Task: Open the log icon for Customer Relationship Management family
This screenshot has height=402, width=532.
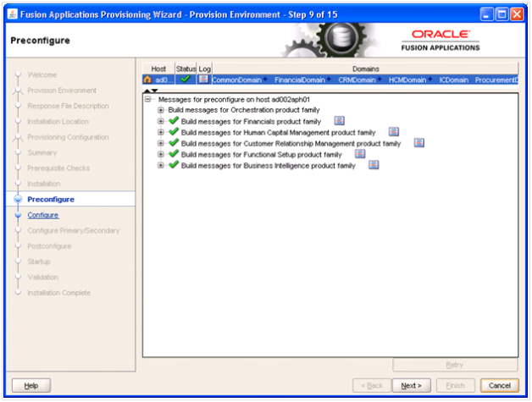Action: (x=419, y=143)
